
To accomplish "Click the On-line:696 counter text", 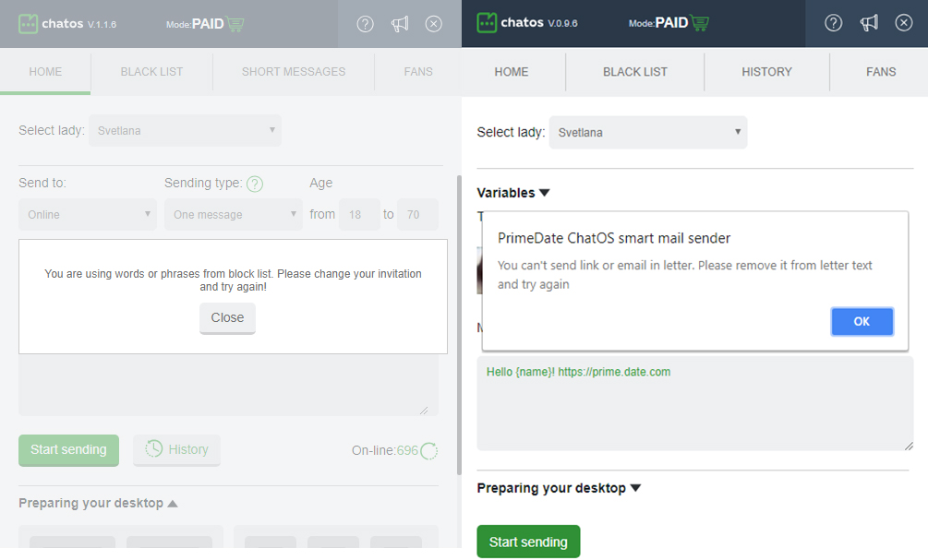I will pyautogui.click(x=385, y=450).
